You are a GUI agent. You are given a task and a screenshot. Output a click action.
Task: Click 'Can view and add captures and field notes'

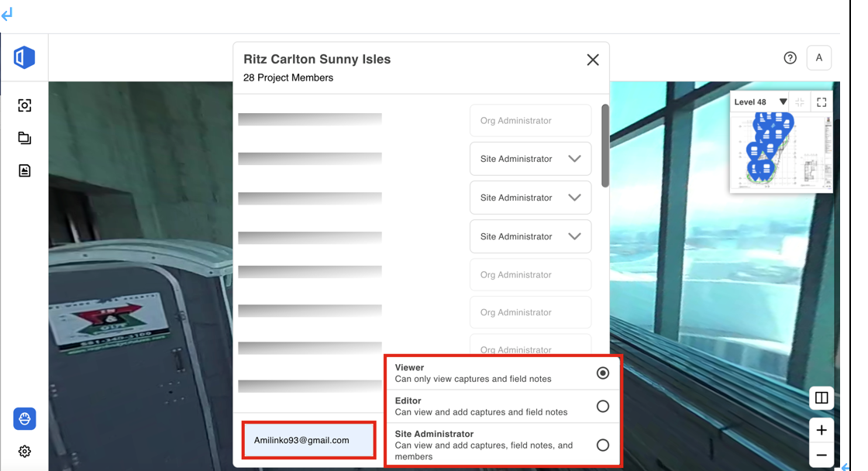tap(481, 412)
